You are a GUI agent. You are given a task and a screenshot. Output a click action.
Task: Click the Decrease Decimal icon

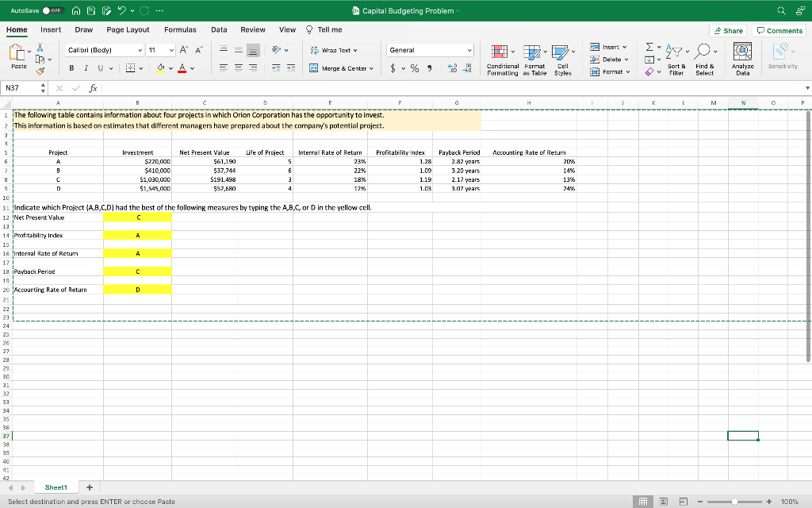[x=467, y=68]
